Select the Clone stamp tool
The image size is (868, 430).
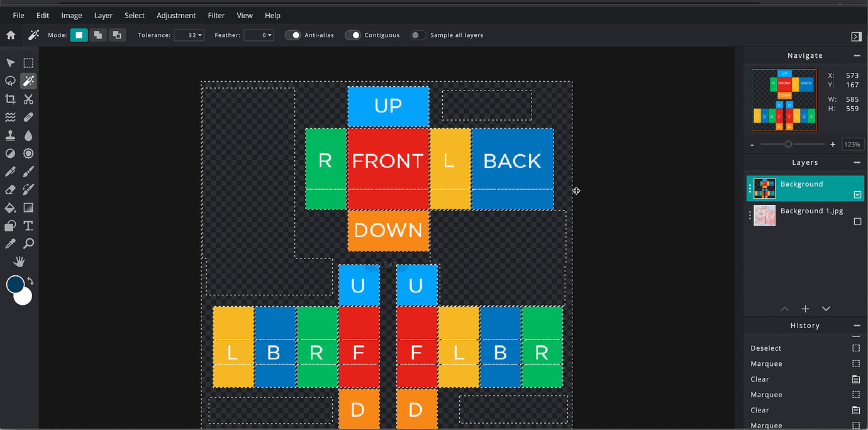[10, 135]
